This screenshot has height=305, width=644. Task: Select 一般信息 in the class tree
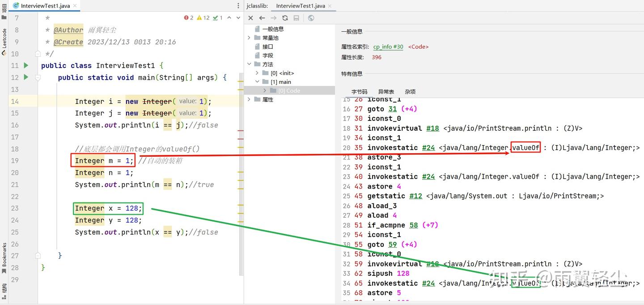[x=273, y=29]
